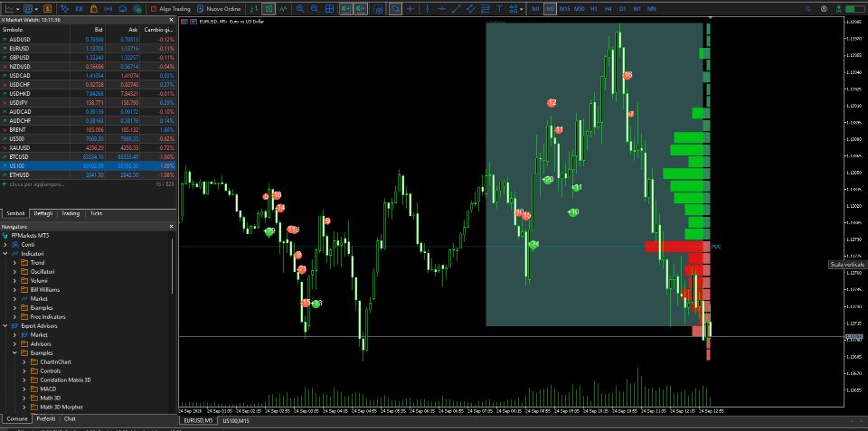Close the Market Watch panel
Screen dimensions: 868x431
pyautogui.click(x=171, y=19)
